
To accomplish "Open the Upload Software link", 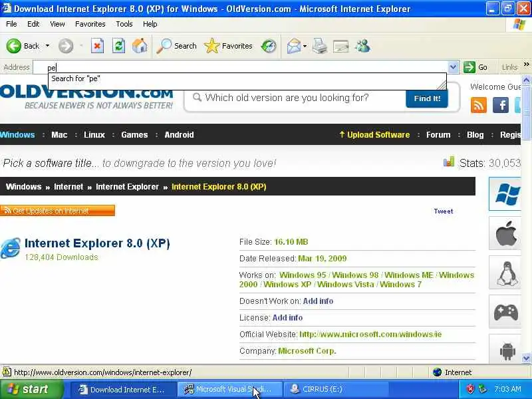I will click(374, 135).
